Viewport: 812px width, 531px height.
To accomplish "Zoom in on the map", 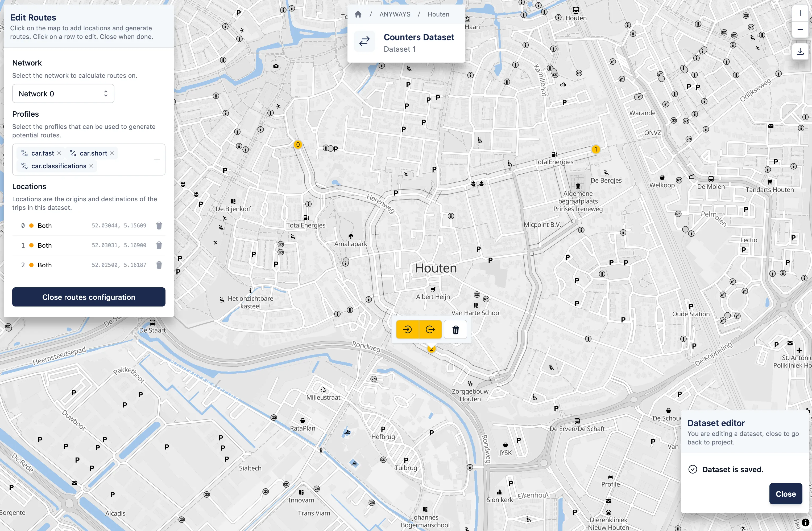I will tap(800, 13).
